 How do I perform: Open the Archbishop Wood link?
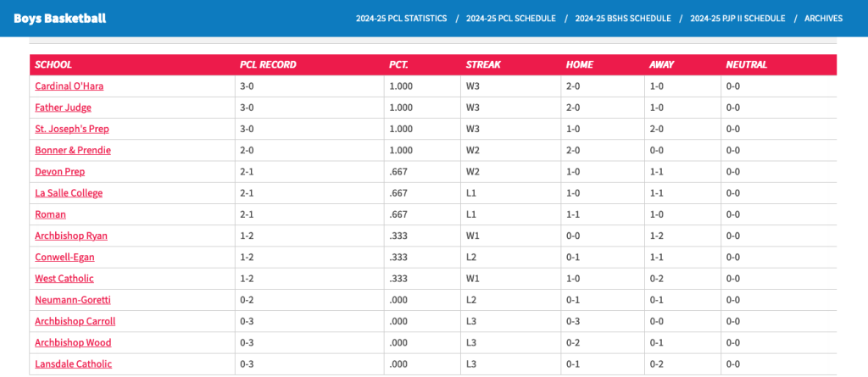pyautogui.click(x=72, y=342)
